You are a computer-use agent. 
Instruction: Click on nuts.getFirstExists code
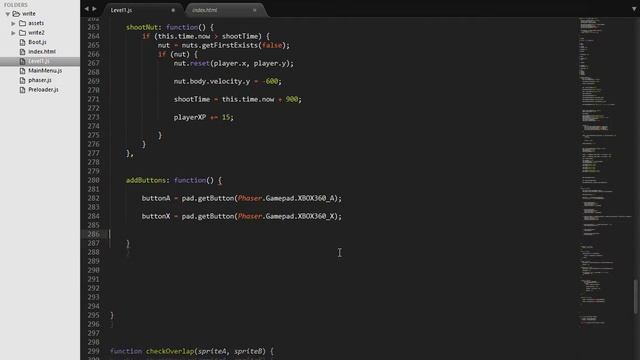[x=220, y=45]
